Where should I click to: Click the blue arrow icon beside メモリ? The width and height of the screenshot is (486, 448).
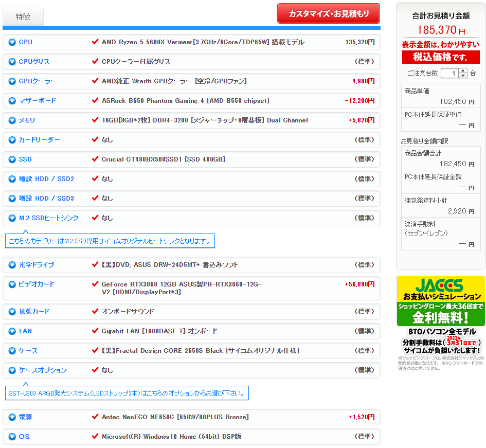pos(12,120)
